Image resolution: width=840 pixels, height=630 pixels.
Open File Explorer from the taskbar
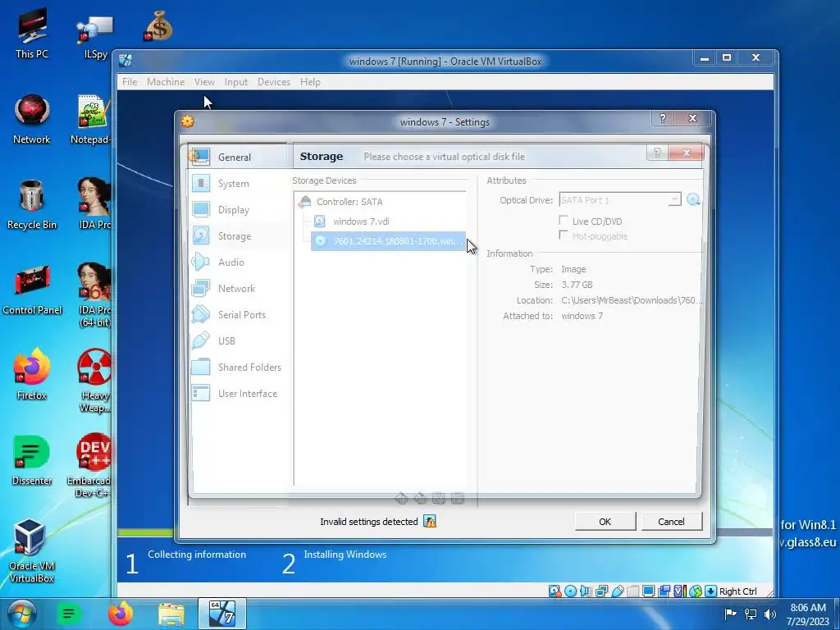(171, 614)
